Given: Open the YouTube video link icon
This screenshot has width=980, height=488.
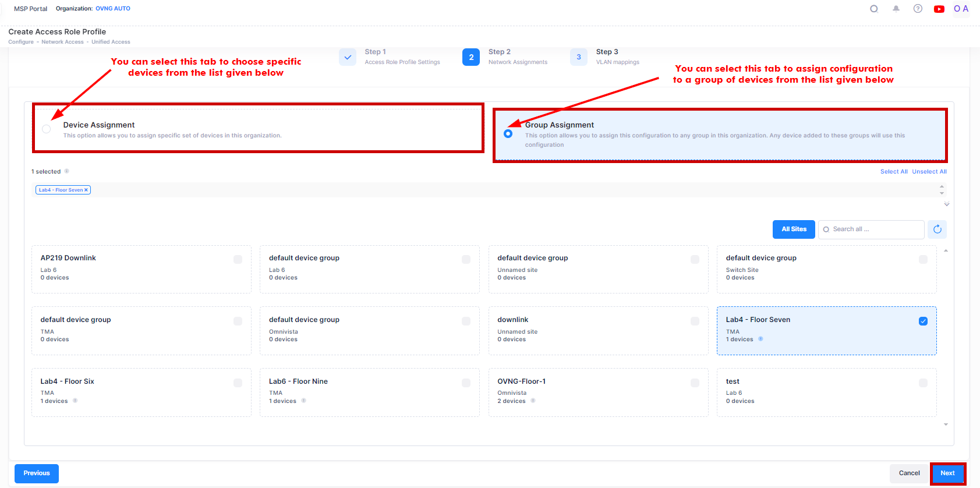Looking at the screenshot, I should [939, 9].
